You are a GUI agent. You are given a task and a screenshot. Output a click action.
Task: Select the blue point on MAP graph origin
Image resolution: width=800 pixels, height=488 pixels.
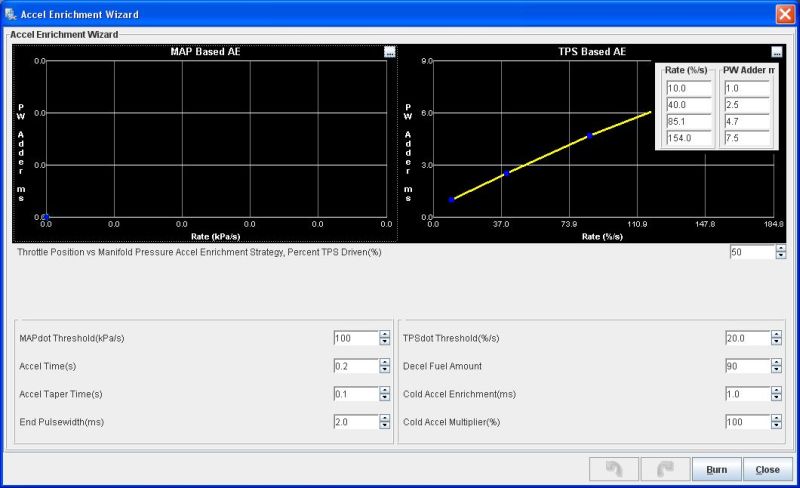pyautogui.click(x=45, y=216)
